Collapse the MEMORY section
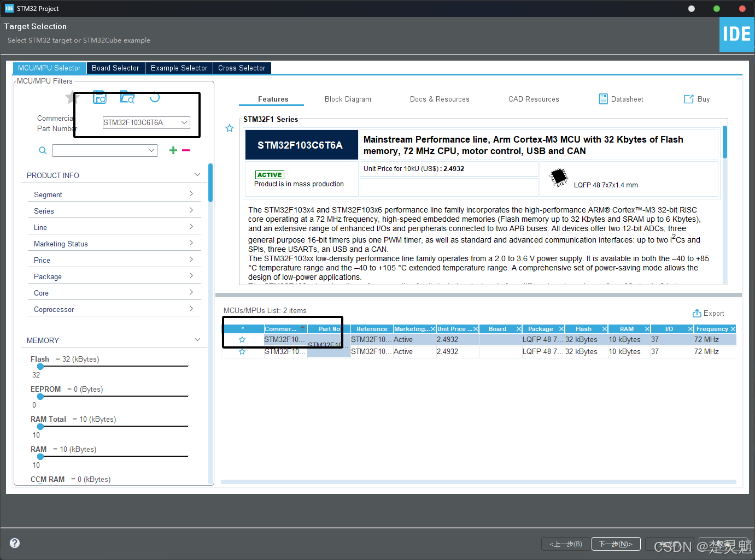The height and width of the screenshot is (560, 755). point(197,340)
